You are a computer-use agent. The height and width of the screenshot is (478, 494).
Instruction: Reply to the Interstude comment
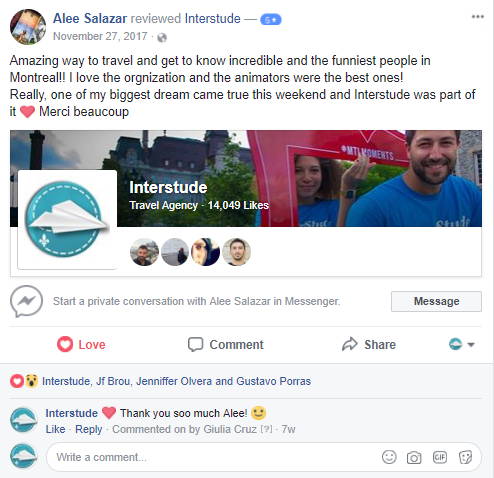tap(88, 429)
